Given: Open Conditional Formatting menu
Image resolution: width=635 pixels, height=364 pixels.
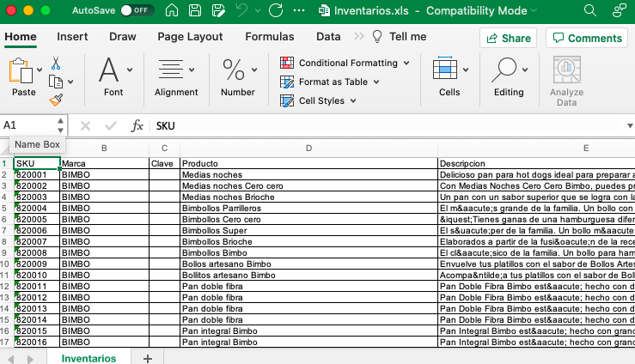Looking at the screenshot, I should pos(345,63).
